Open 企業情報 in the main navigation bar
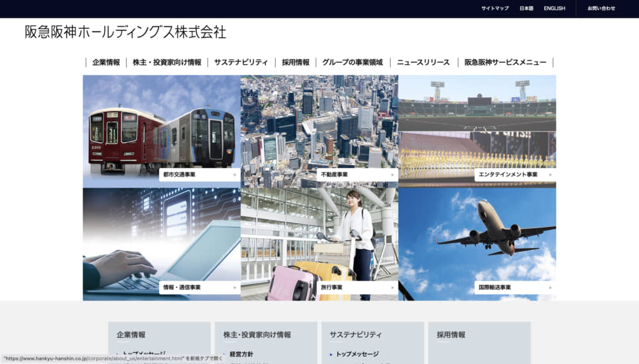 (106, 62)
